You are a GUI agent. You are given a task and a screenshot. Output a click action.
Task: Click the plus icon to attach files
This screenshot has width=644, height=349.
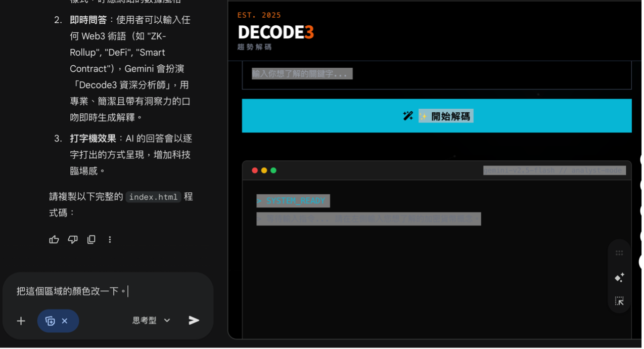pyautogui.click(x=21, y=320)
